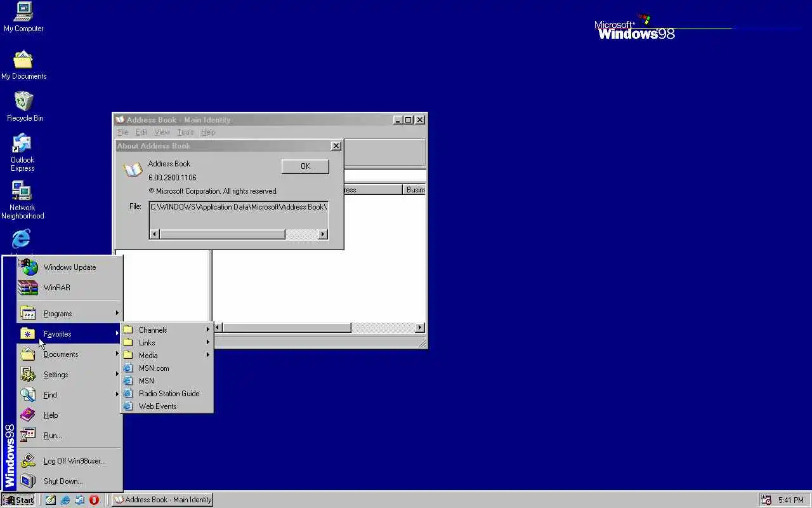
Task: Click the Programs folder icon in Start menu
Action: tap(28, 314)
